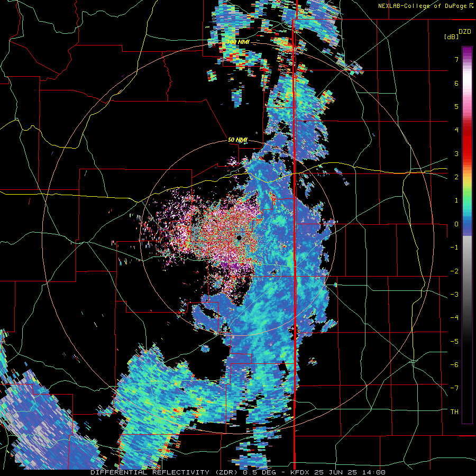
Task: Click the -7 value on the scale
Action: pos(454,388)
